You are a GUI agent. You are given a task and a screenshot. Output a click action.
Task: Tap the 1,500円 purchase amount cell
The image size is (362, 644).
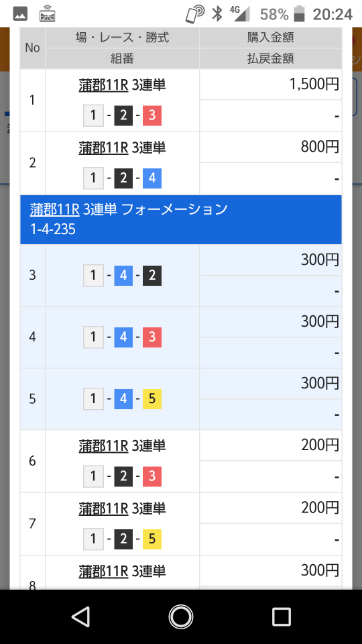coord(270,85)
